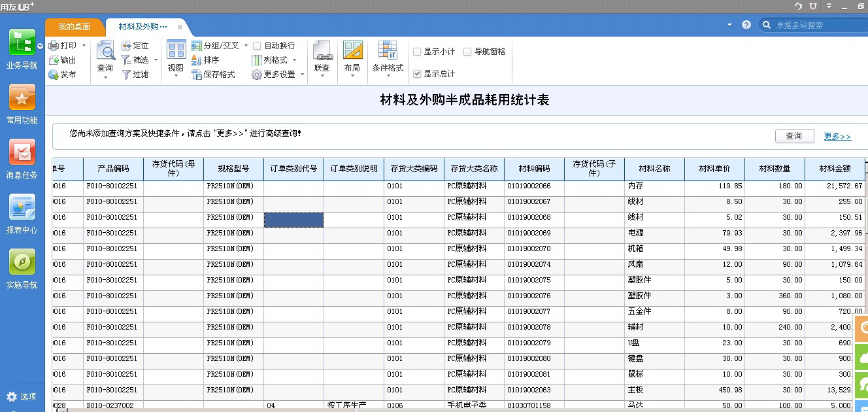868x412 pixels.
Task: Close the 材料及外购 tab
Action: (180, 27)
